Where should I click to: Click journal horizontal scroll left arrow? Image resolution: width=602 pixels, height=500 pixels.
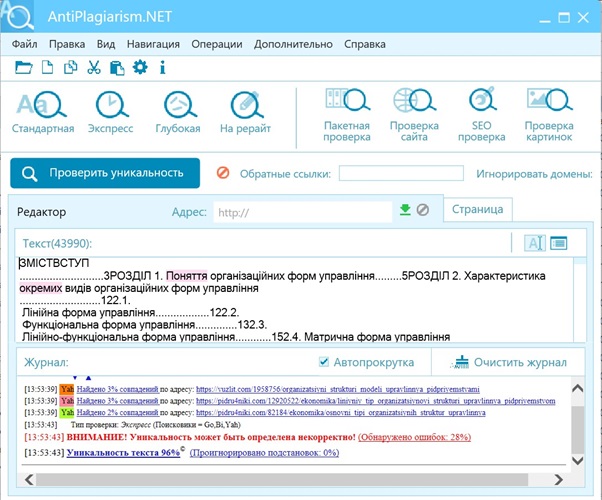coord(29,479)
